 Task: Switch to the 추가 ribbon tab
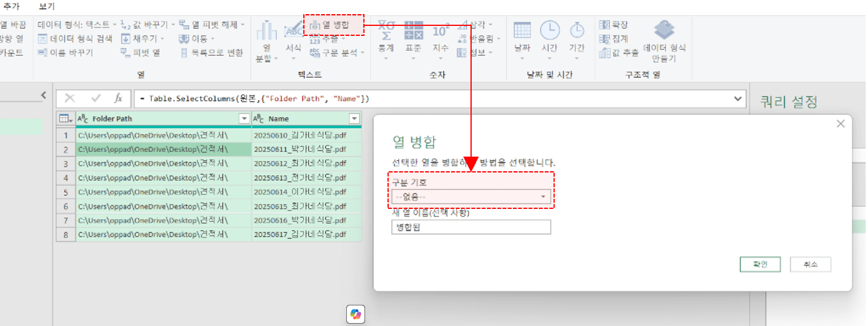[x=12, y=6]
